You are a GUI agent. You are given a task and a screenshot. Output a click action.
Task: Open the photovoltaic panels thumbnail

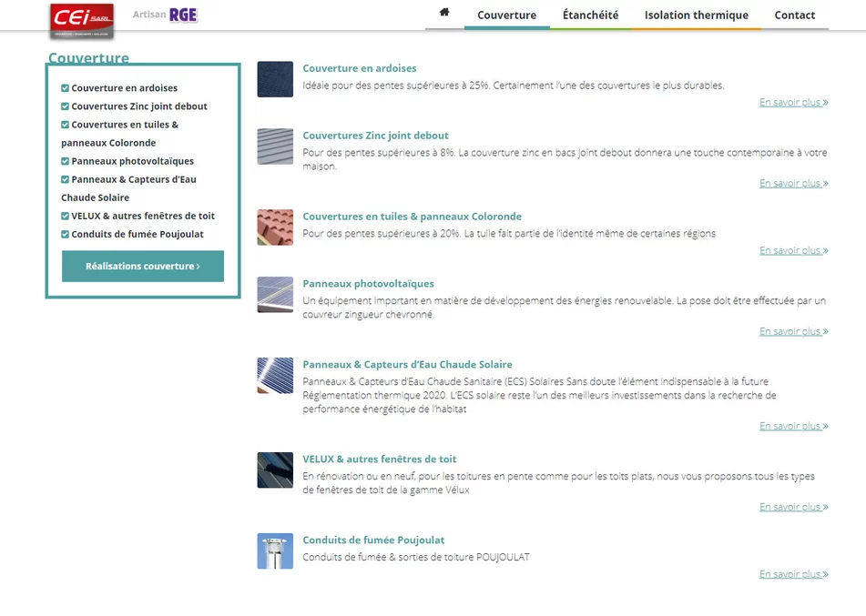point(275,295)
